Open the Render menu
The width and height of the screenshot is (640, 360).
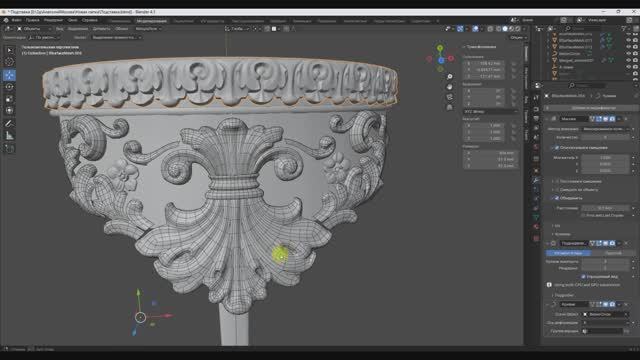(53, 20)
